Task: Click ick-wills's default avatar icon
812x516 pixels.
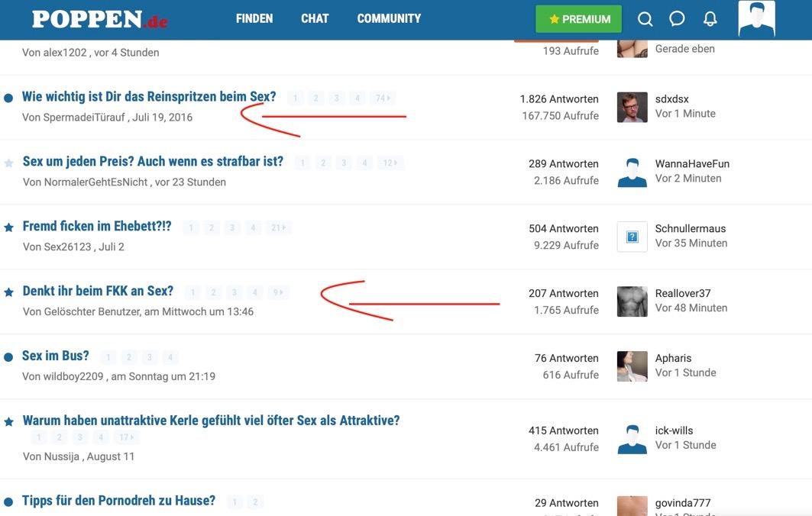Action: 632,439
